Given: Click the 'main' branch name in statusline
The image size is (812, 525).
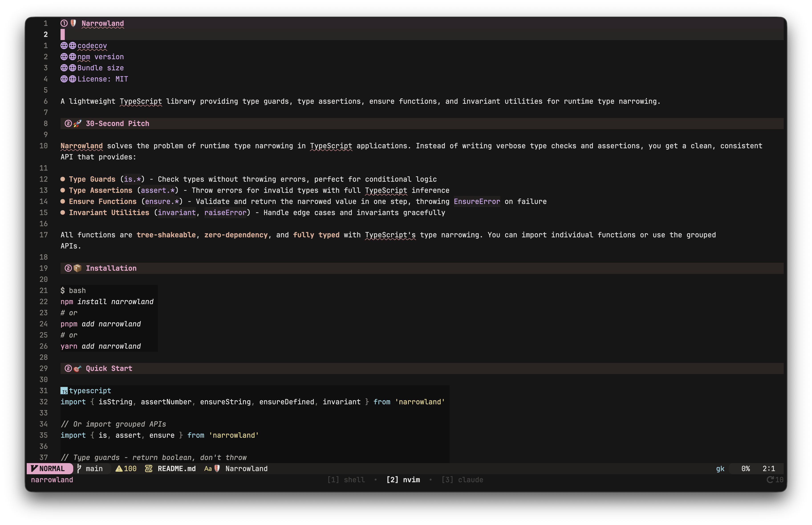Looking at the screenshot, I should click(94, 468).
